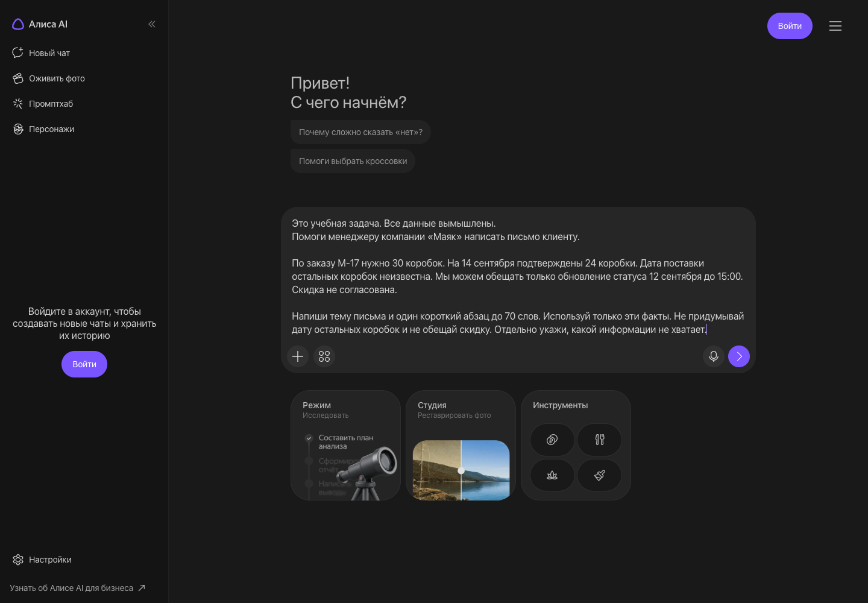
Task: Click the before/after photo slider handle
Action: click(x=461, y=470)
